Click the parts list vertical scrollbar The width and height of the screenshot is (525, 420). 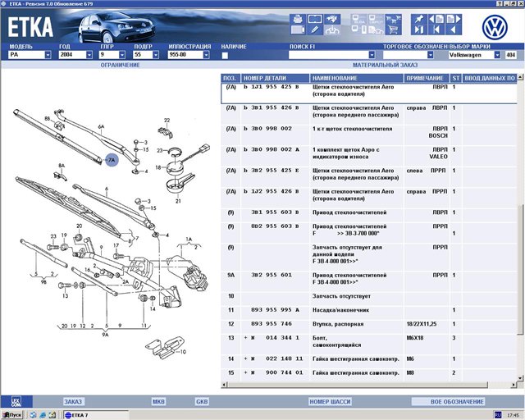coord(520,227)
